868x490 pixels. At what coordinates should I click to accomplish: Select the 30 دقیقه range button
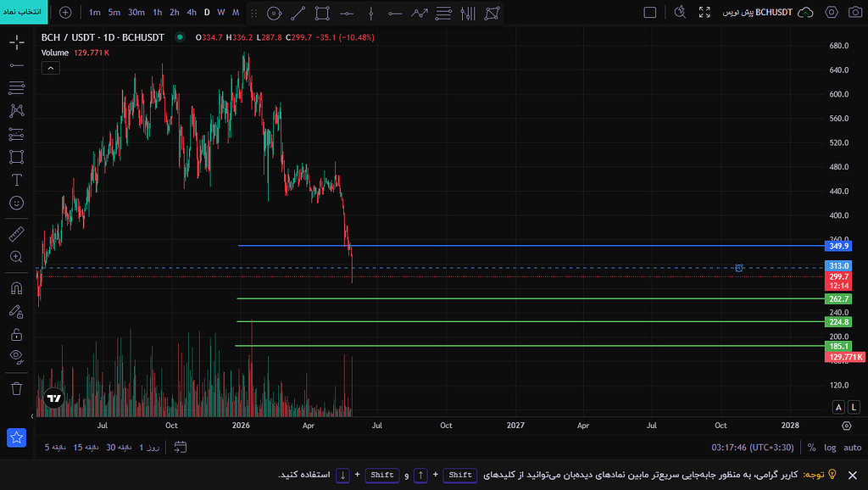point(119,448)
